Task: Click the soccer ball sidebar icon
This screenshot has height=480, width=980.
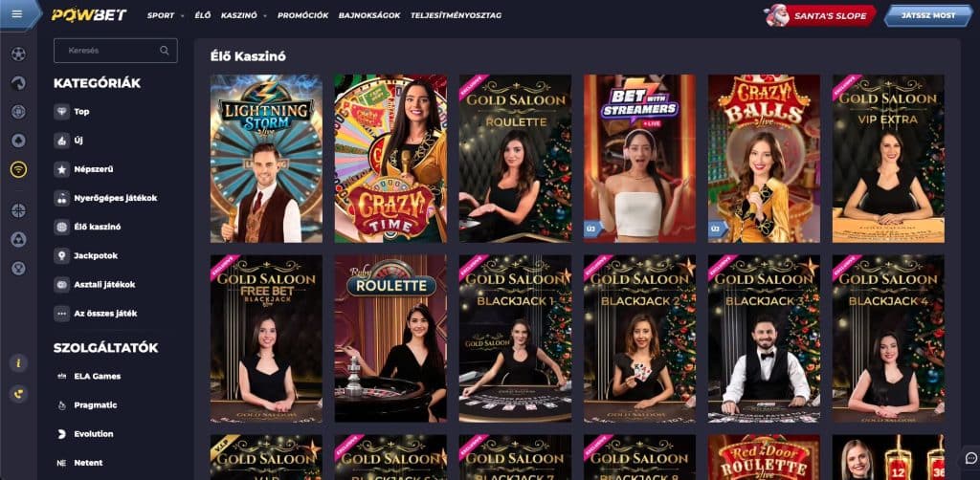Action: click(x=18, y=55)
